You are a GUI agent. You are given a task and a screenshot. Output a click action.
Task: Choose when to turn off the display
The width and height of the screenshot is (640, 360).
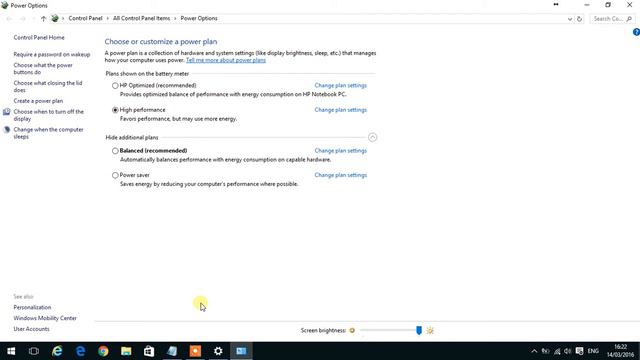(48, 115)
